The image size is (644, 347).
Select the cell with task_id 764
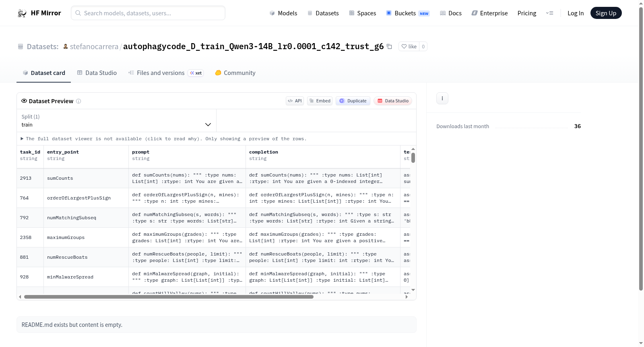click(30, 198)
